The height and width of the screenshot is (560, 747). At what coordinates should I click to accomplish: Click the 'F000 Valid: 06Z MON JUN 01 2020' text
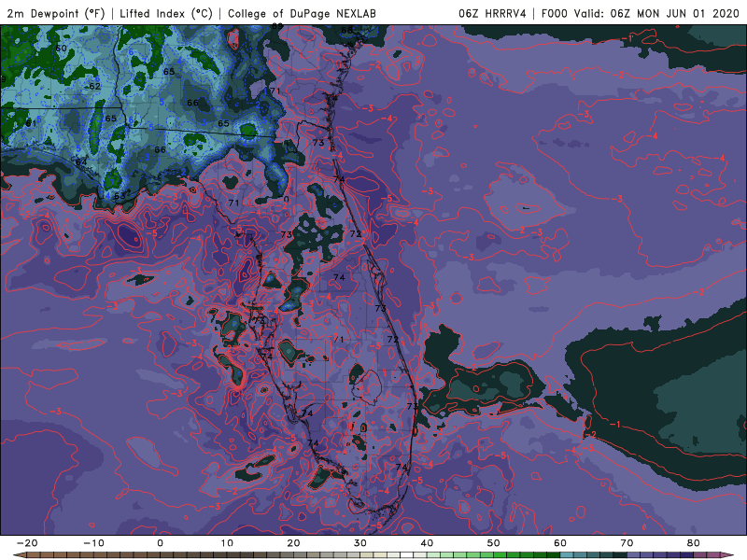pos(641,13)
